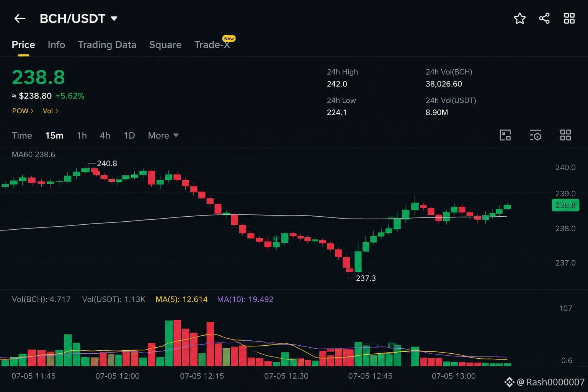Viewport: 588px width, 392px height.
Task: Click the 07-05 12:15 time axis label
Action: [202, 376]
